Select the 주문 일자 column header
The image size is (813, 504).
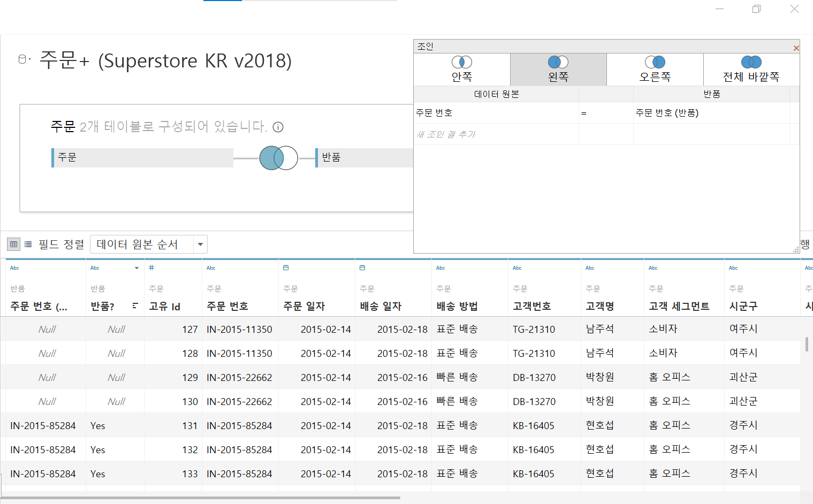pyautogui.click(x=304, y=306)
